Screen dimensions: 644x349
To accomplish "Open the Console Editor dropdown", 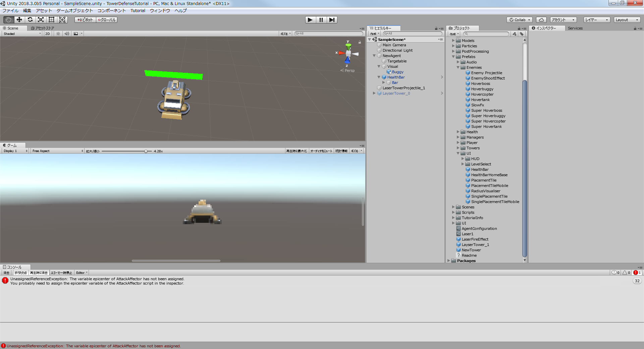I will [x=82, y=273].
